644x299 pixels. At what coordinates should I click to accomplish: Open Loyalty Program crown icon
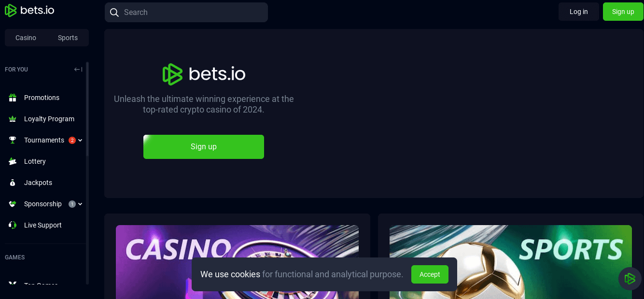coord(13,119)
